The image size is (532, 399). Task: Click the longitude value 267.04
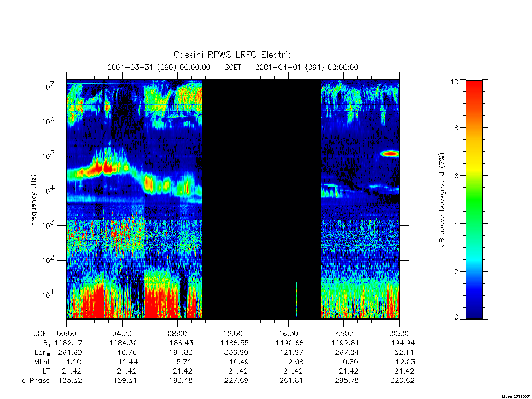(347, 353)
